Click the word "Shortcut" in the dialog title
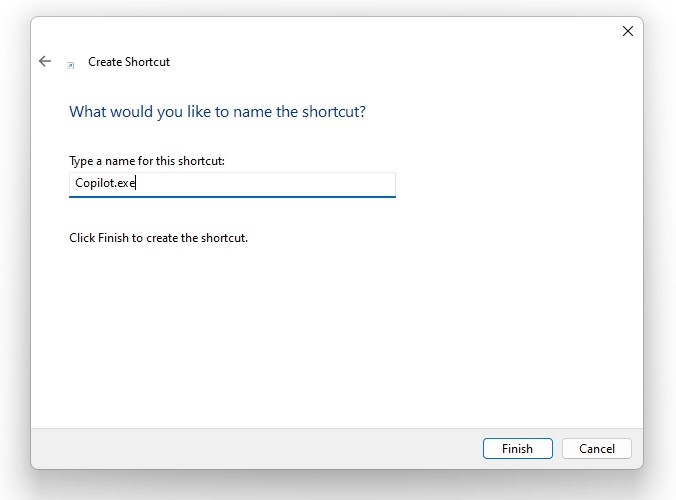 (147, 62)
